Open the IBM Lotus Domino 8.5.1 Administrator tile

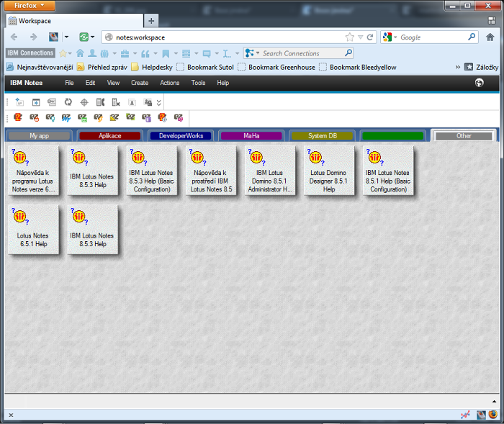[270, 171]
